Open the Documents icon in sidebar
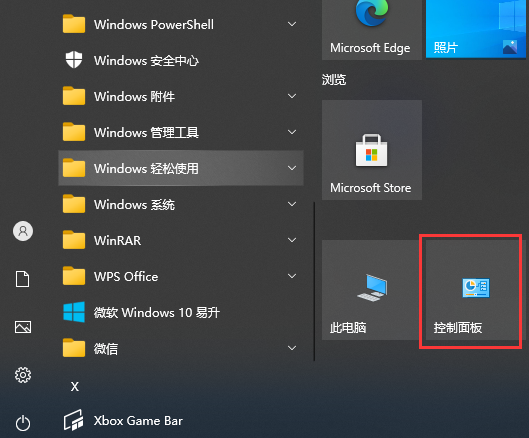The image size is (529, 438). click(x=23, y=279)
